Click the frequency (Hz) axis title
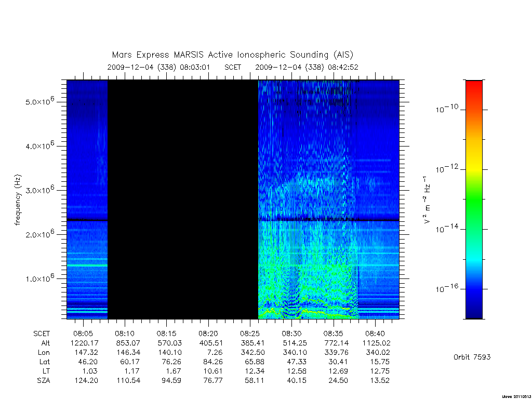Viewport: 532px width, 399px height. tap(18, 200)
